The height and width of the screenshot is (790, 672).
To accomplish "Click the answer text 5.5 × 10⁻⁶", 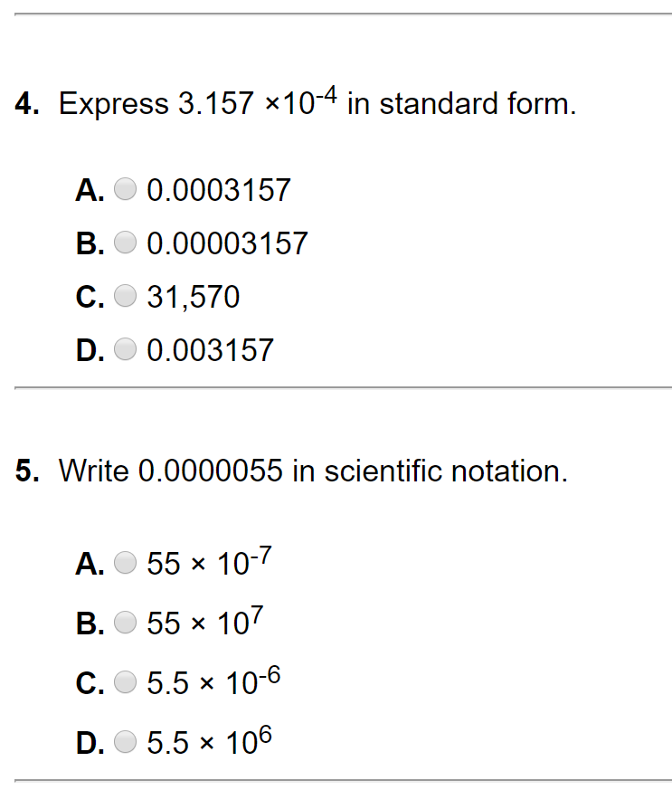I will [x=208, y=684].
